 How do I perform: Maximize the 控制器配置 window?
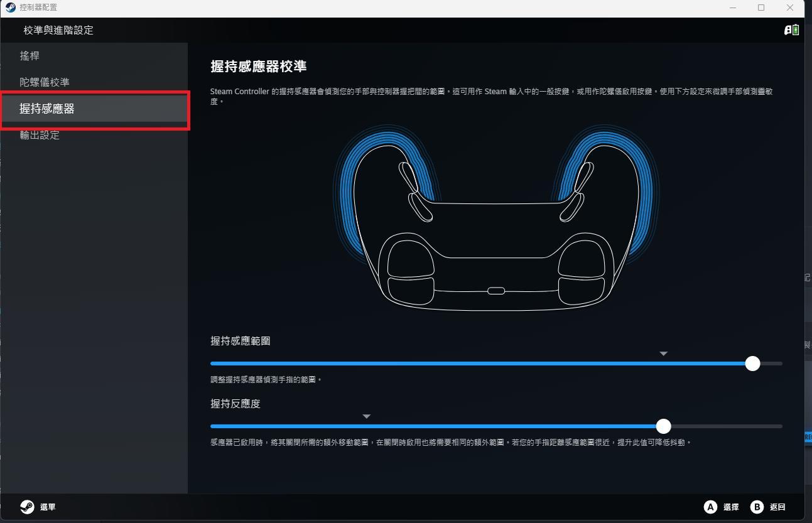coord(761,8)
